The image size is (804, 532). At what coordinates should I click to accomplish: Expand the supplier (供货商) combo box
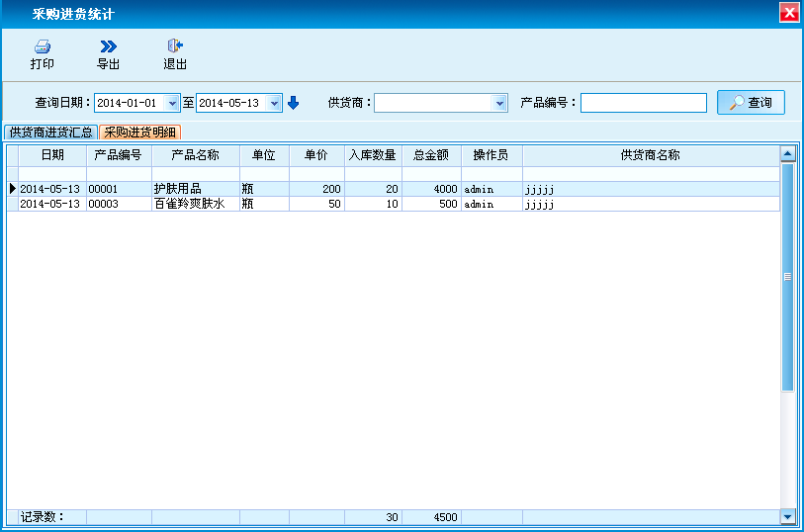click(499, 103)
